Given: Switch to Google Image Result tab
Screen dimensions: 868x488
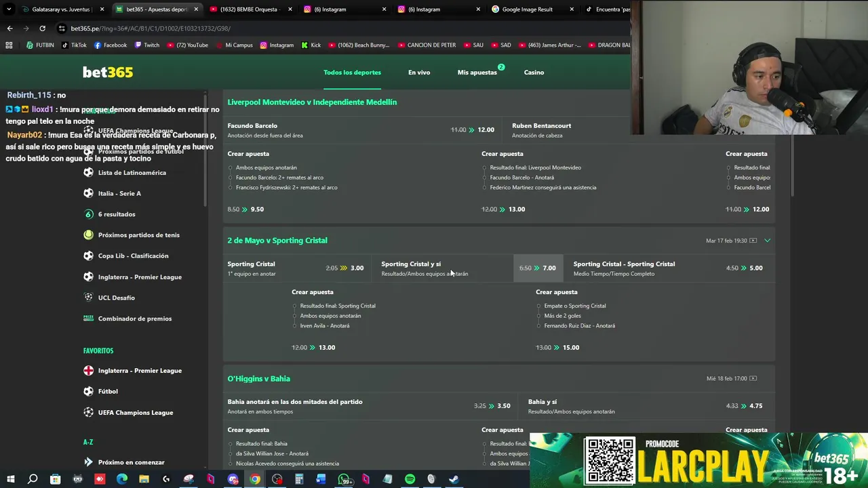Looking at the screenshot, I should (x=533, y=9).
